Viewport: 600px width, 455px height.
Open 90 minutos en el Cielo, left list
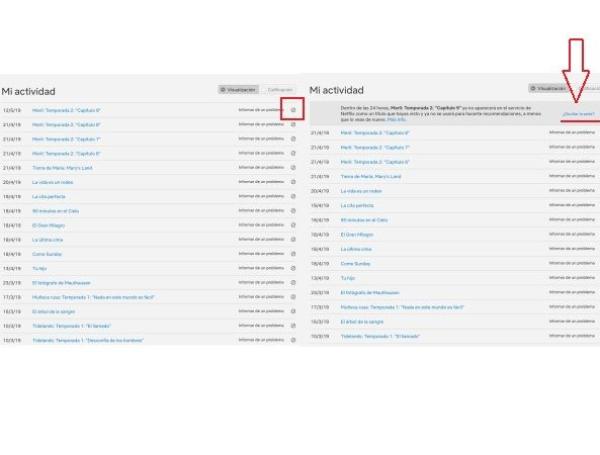pyautogui.click(x=55, y=211)
